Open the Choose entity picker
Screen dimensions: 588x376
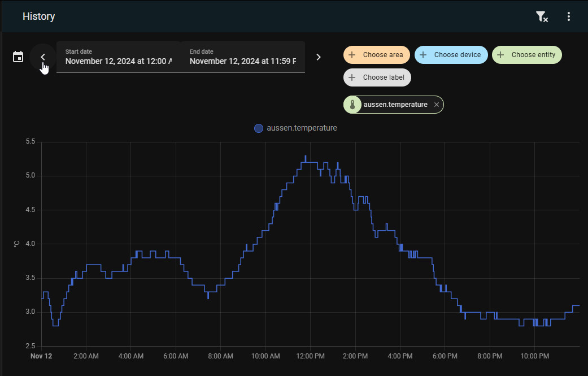tap(527, 55)
